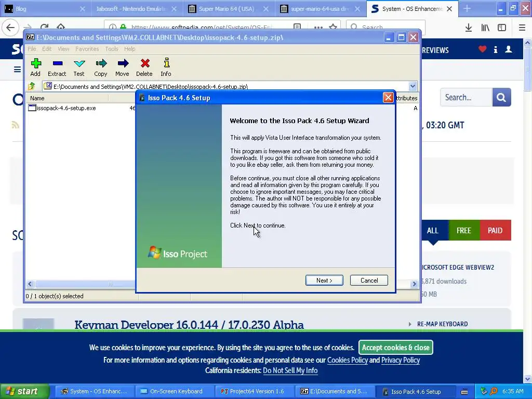This screenshot has width=532, height=399.
Task: Sort 7-Zip list by Name column
Action: click(x=68, y=98)
